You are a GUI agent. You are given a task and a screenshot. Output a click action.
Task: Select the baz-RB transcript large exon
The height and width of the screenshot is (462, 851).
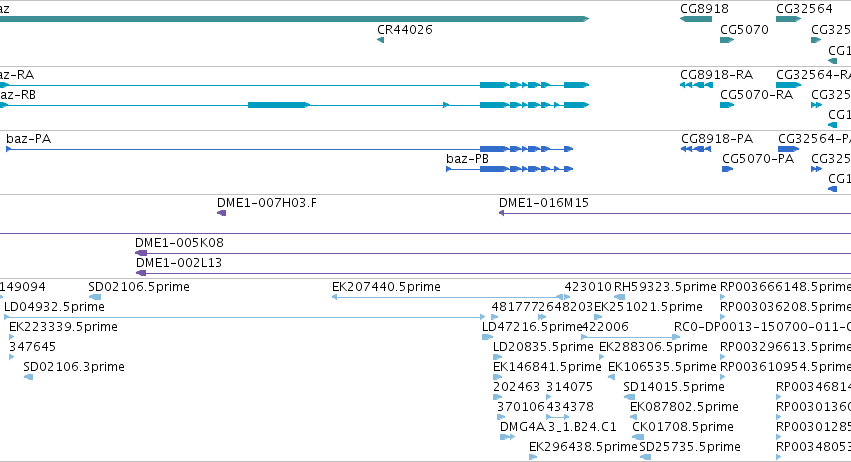279,105
